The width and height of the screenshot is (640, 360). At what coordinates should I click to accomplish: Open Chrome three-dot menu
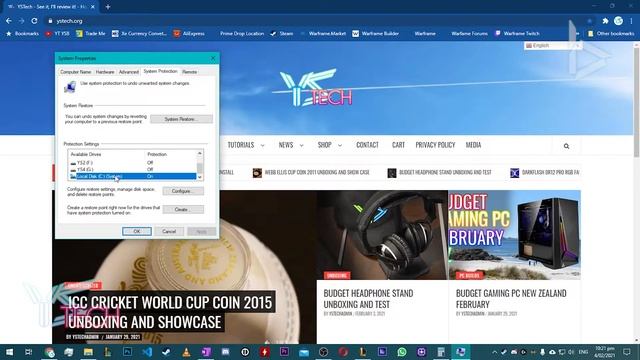pos(631,21)
